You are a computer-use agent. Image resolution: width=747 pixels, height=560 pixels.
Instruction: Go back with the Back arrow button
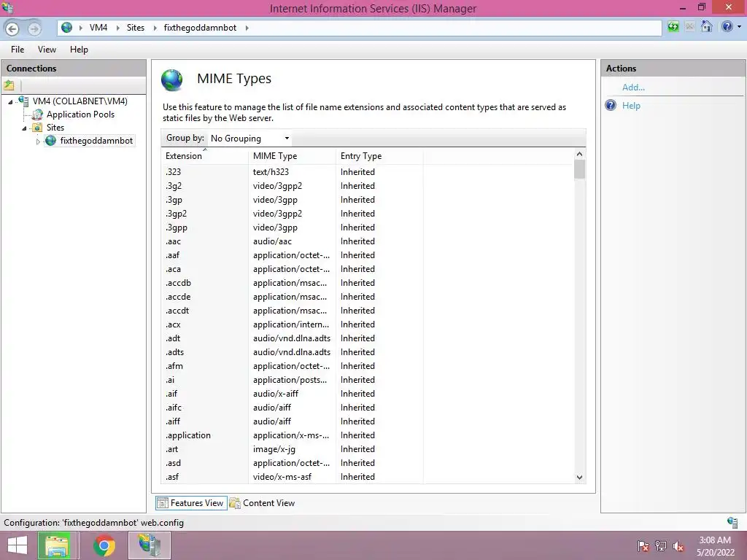(12, 28)
